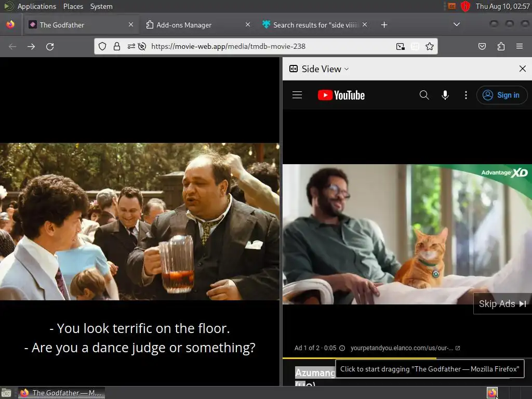This screenshot has height=399, width=532.
Task: Open the Extensions puzzle icon
Action: [x=501, y=46]
